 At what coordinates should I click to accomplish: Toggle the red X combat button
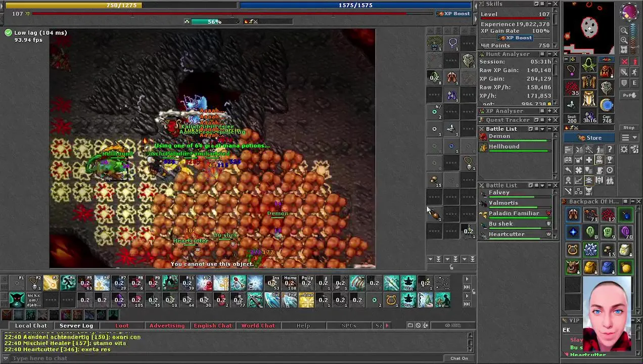(624, 62)
